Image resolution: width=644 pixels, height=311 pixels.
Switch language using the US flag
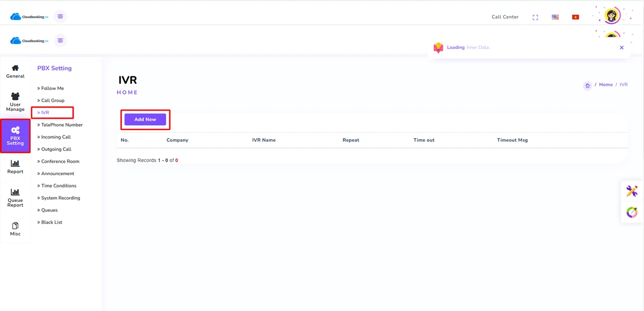(x=555, y=17)
